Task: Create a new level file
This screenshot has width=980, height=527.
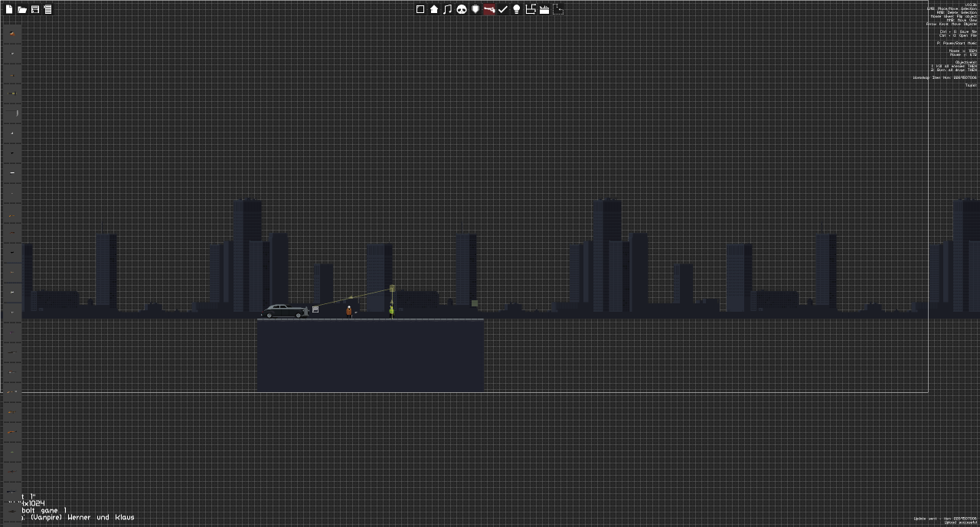Action: coord(9,9)
